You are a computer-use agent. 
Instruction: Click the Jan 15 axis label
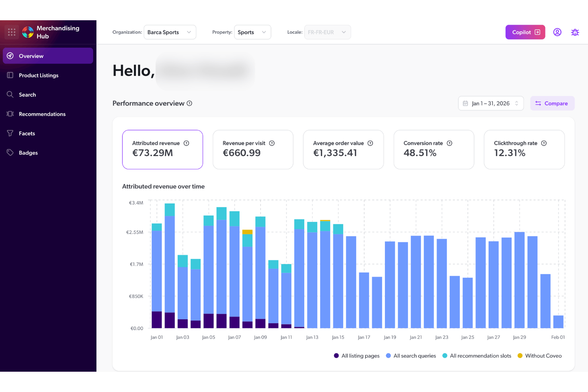(338, 337)
